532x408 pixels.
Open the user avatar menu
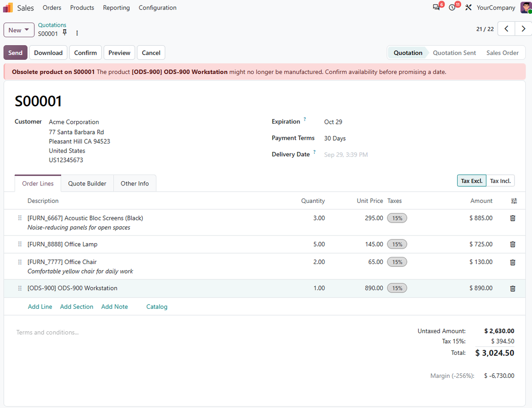526,8
